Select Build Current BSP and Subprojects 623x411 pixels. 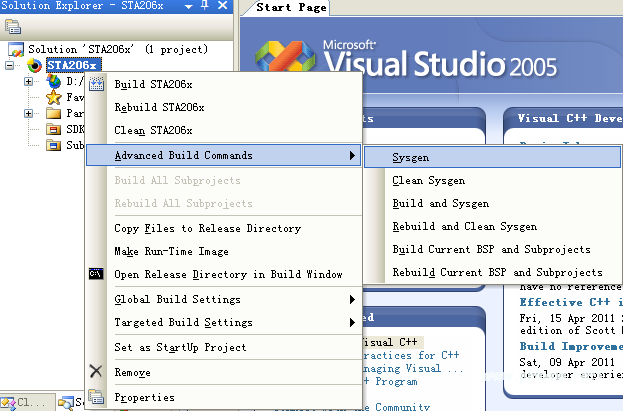492,250
